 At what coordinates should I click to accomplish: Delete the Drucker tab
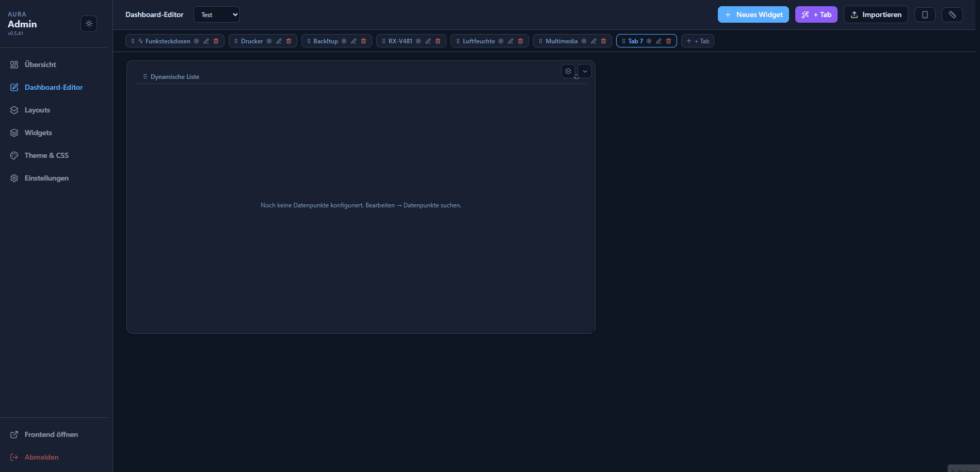click(x=289, y=41)
